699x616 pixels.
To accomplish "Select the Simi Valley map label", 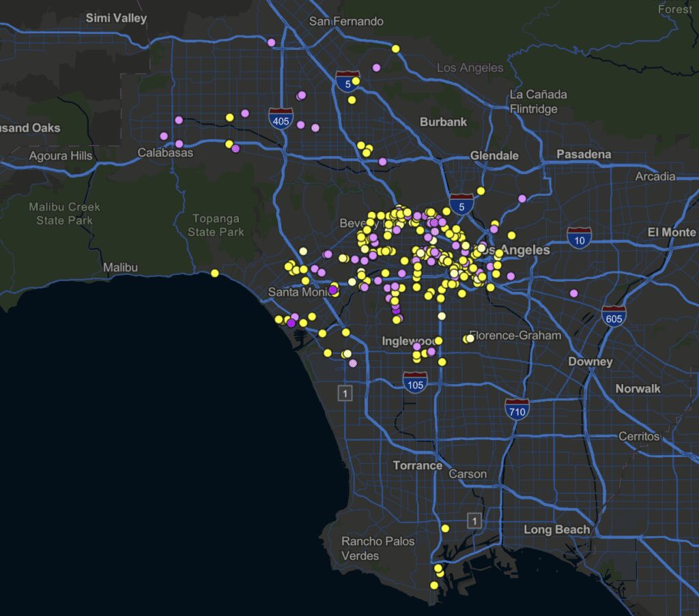I will pos(116,18).
